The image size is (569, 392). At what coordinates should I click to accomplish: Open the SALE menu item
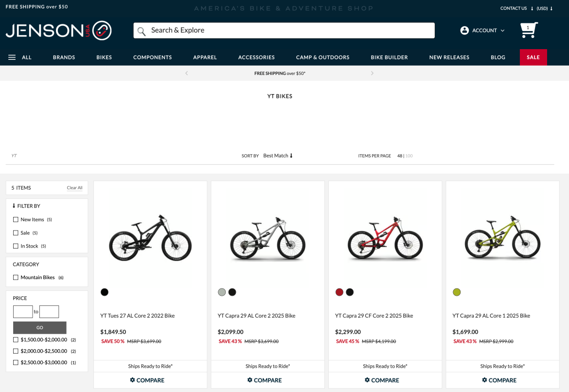coord(533,57)
